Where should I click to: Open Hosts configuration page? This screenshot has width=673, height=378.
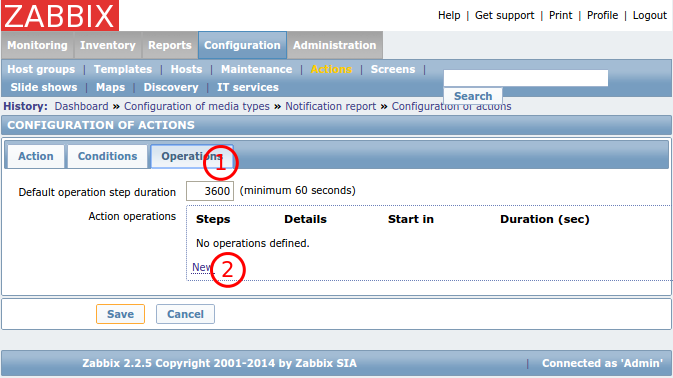186,69
